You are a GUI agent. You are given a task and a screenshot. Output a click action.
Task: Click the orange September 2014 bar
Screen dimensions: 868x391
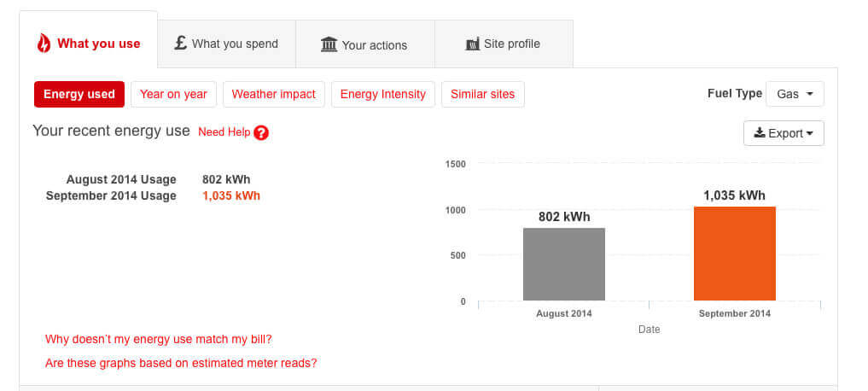click(x=734, y=254)
